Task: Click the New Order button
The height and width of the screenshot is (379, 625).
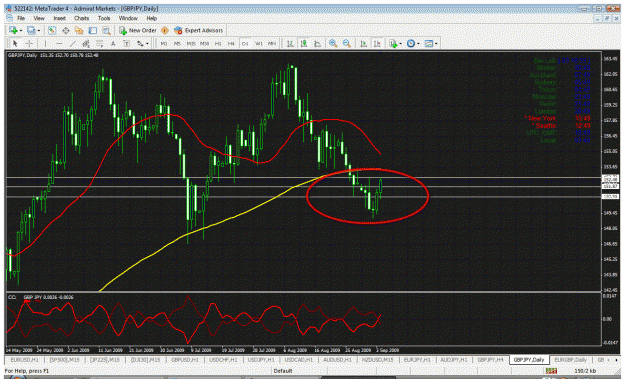Action: click(x=138, y=30)
